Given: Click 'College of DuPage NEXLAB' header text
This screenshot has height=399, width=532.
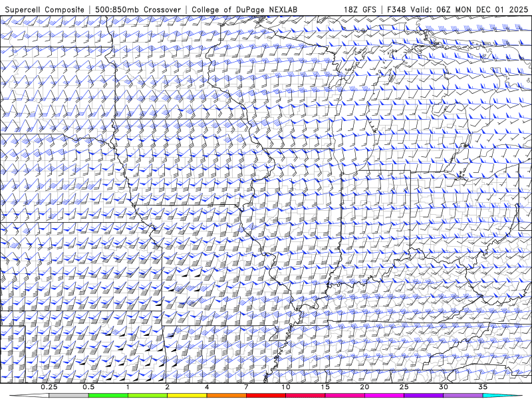Looking at the screenshot, I should click(x=244, y=9).
